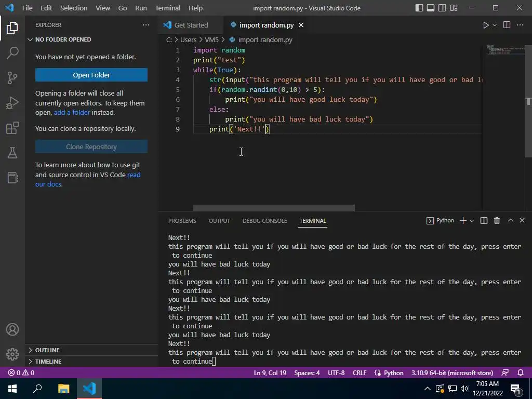The height and width of the screenshot is (399, 532).
Task: Close the import random.py tab
Action: [x=301, y=25]
